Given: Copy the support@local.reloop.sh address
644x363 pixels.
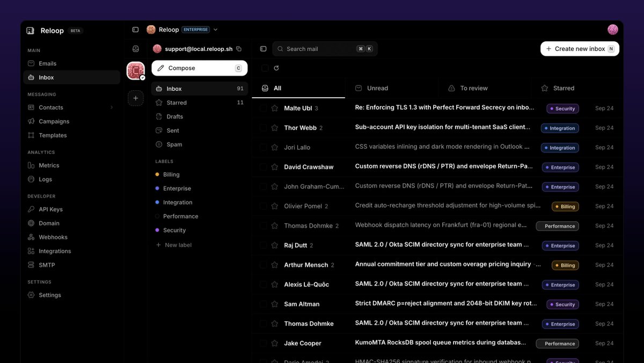Looking at the screenshot, I should [x=239, y=49].
